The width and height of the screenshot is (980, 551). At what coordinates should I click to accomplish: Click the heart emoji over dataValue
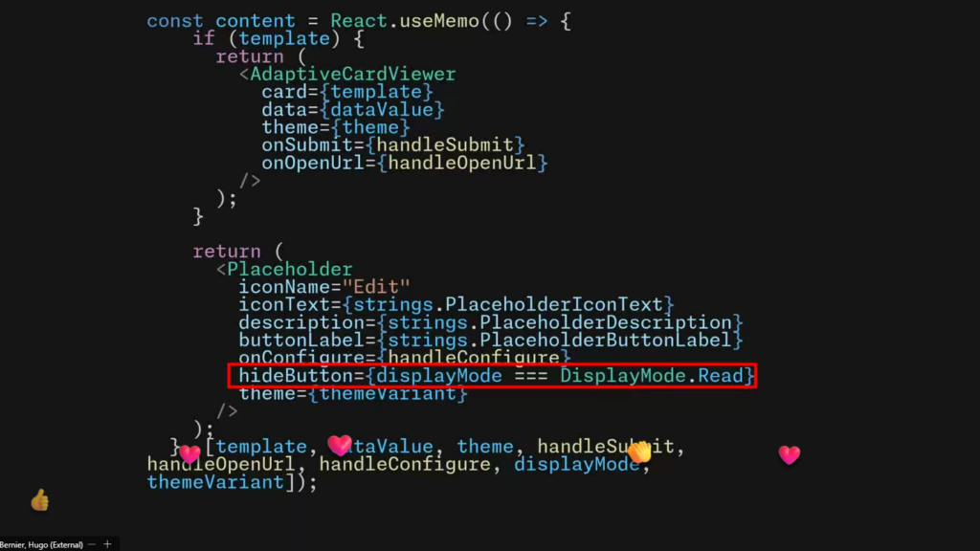click(340, 445)
